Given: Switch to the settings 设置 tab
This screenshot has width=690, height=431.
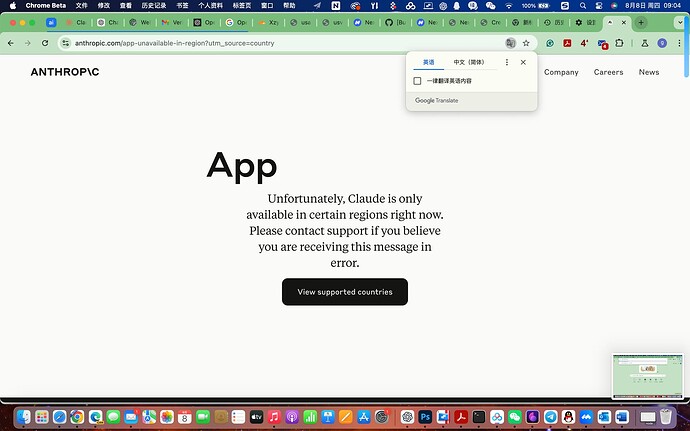Looking at the screenshot, I should pos(585,22).
